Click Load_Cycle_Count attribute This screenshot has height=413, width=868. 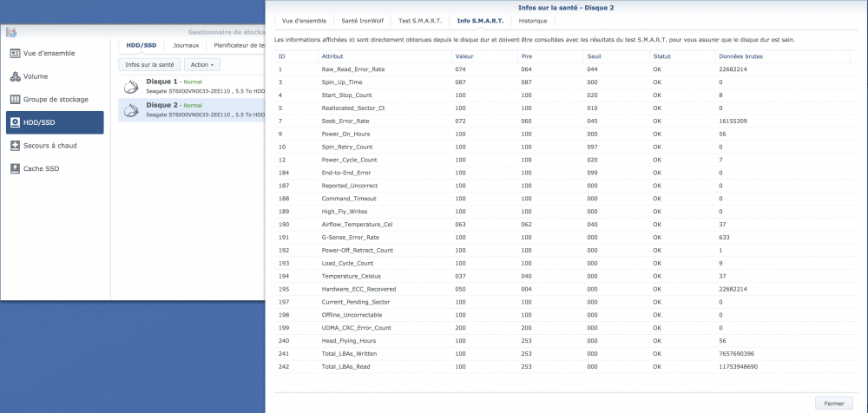(x=348, y=263)
